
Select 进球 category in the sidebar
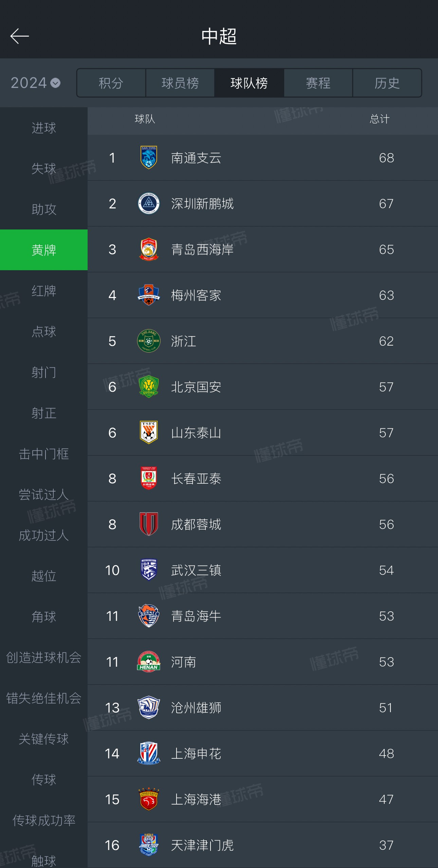point(44,128)
